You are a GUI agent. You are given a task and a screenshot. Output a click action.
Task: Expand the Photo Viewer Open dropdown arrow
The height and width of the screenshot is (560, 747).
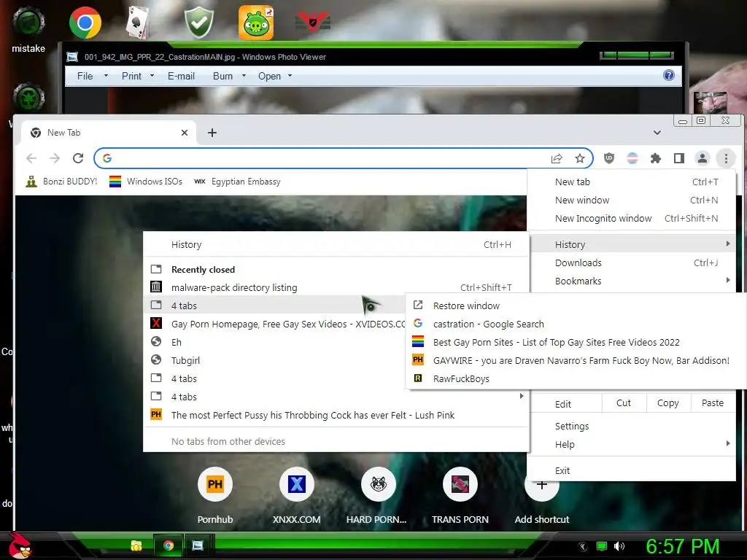click(290, 76)
